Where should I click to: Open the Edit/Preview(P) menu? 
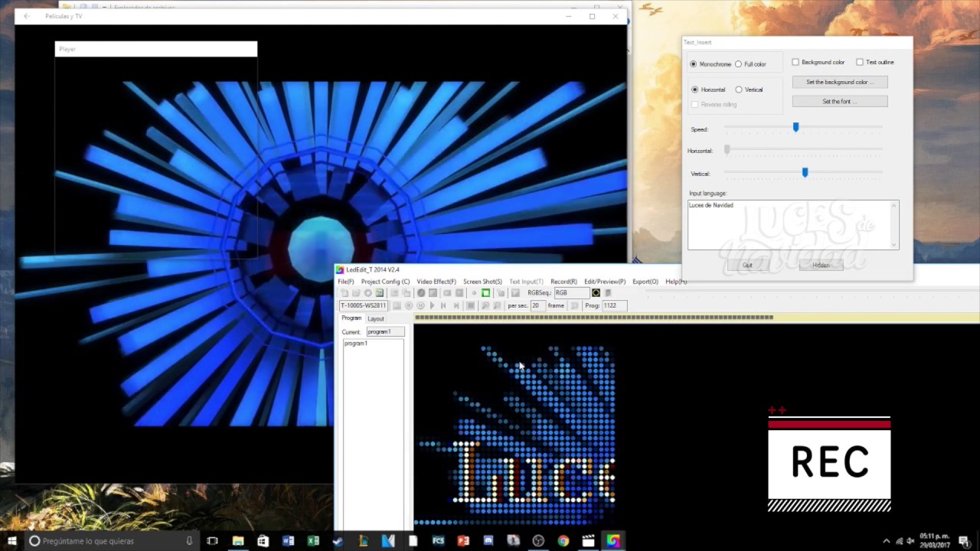tap(605, 282)
